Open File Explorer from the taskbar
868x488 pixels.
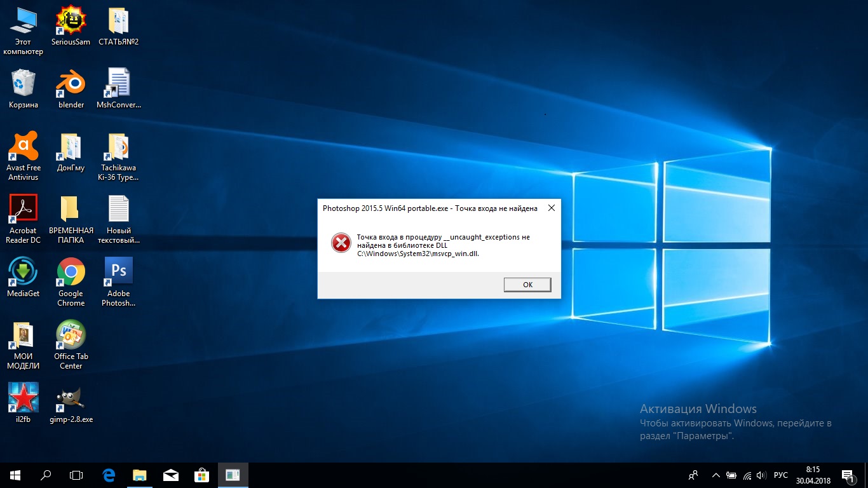139,475
